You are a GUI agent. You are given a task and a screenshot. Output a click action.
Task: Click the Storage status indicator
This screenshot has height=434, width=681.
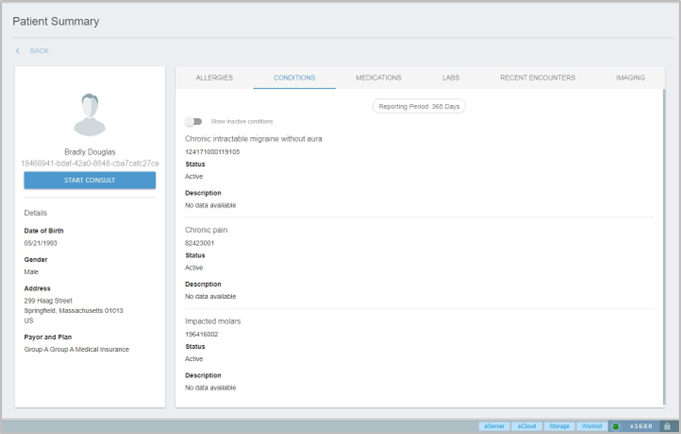click(559, 426)
